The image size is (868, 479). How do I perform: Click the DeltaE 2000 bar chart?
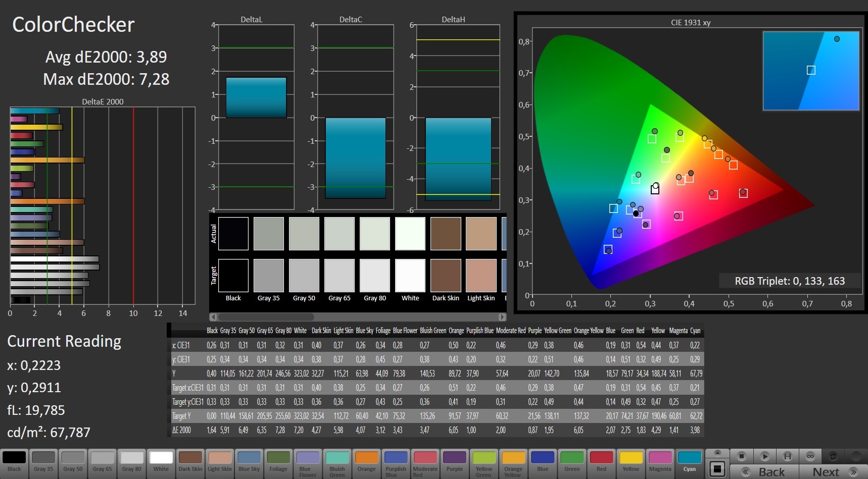pyautogui.click(x=103, y=206)
